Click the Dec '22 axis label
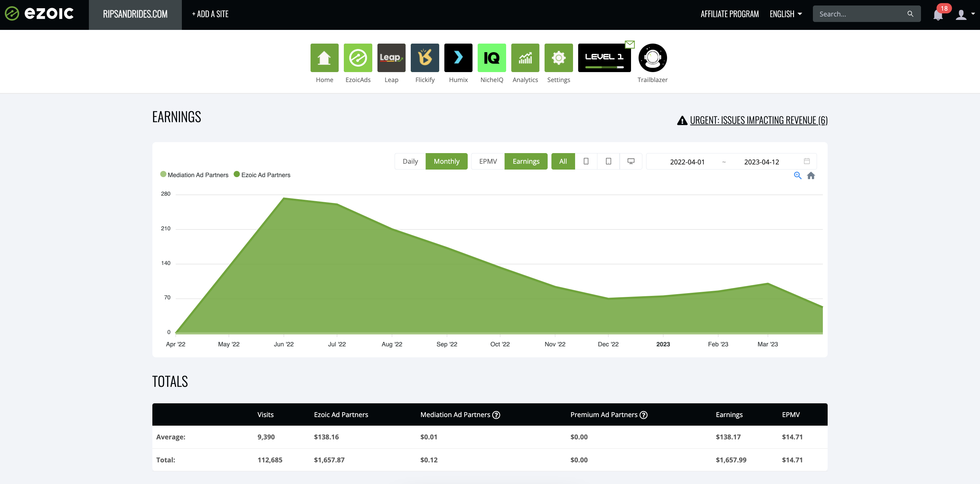The height and width of the screenshot is (484, 980). [x=608, y=344]
